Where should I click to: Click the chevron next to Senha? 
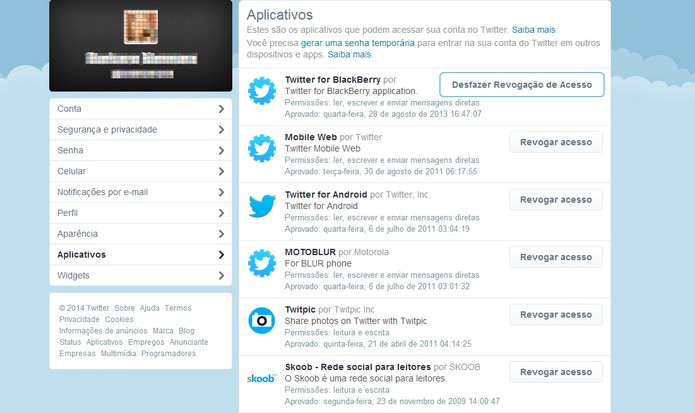tap(221, 150)
